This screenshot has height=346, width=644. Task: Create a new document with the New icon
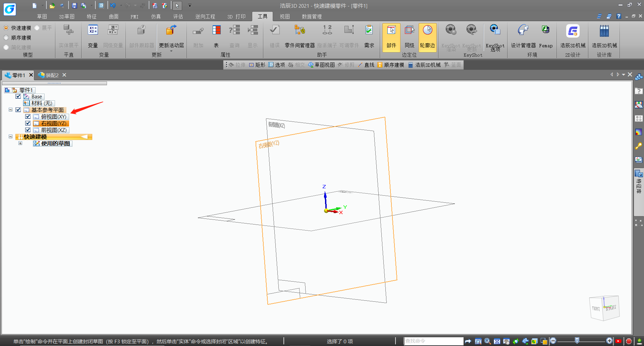click(x=35, y=6)
